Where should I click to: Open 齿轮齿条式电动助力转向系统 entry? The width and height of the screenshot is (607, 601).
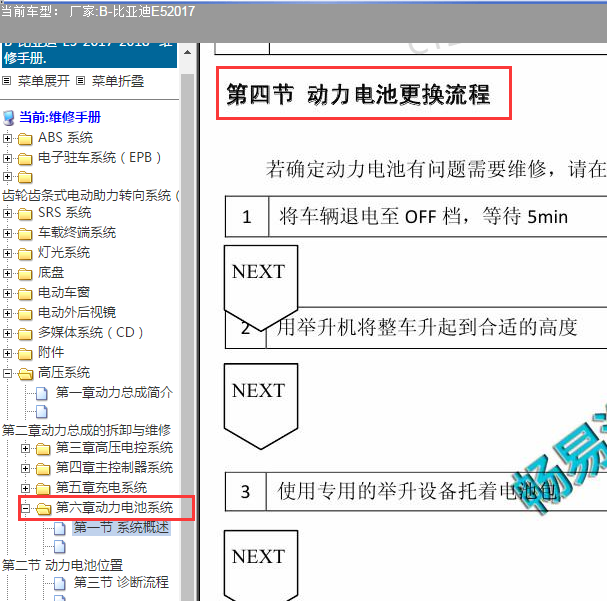tap(91, 195)
